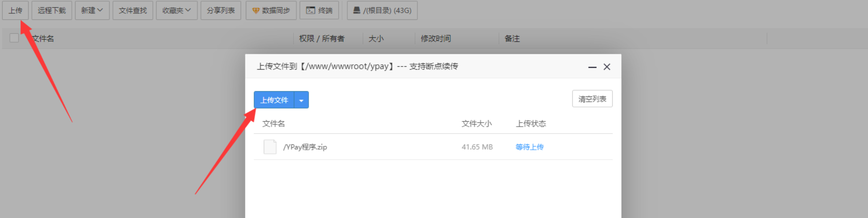Open the 分享列表 share list

point(221,10)
